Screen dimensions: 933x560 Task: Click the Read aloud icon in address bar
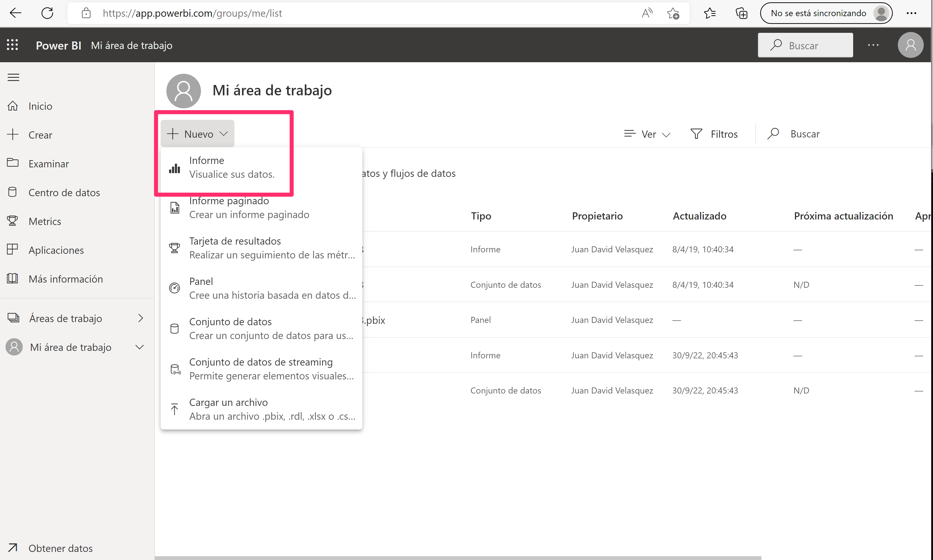tap(647, 13)
